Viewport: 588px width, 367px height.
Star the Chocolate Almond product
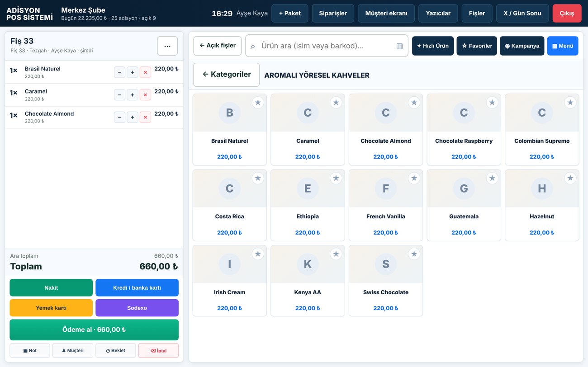pyautogui.click(x=414, y=103)
